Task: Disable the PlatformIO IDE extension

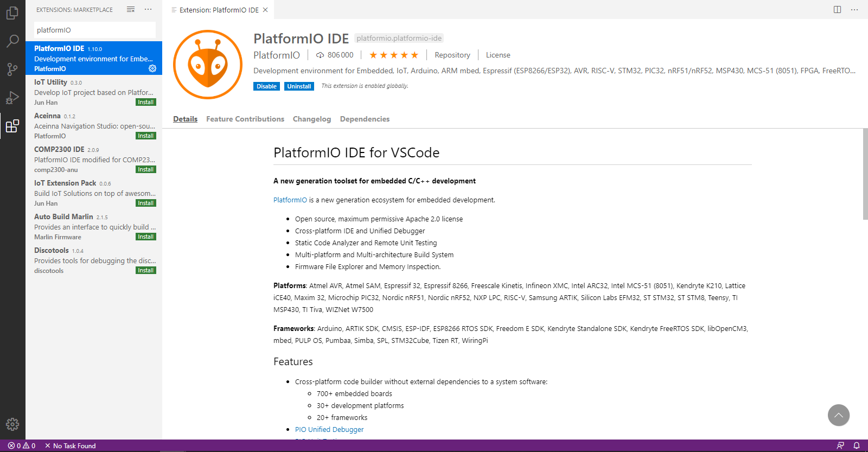Action: click(266, 86)
